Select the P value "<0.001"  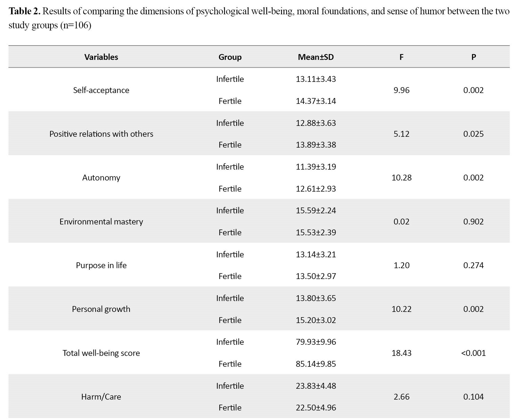[x=473, y=353]
